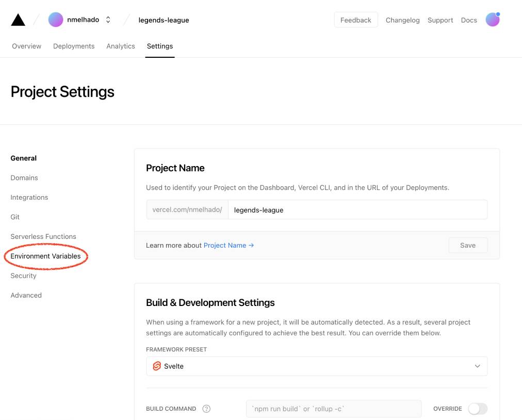Save the project name
Image resolution: width=522 pixels, height=420 pixels.
[x=468, y=245]
